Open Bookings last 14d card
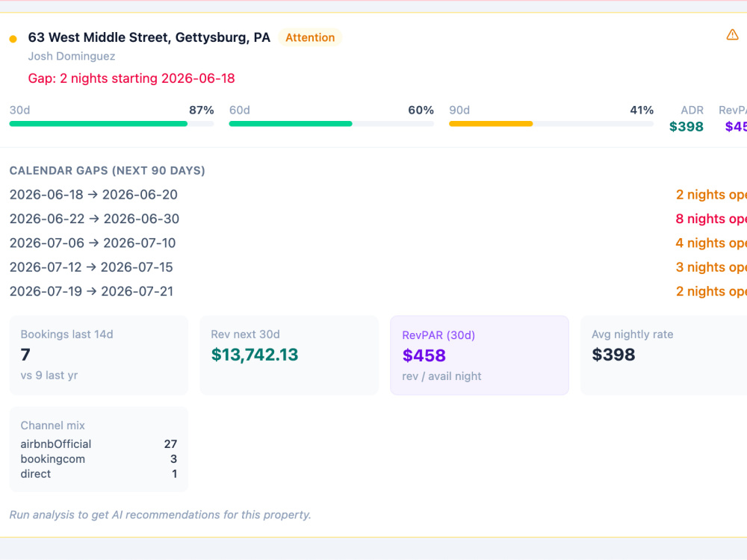 tap(99, 355)
